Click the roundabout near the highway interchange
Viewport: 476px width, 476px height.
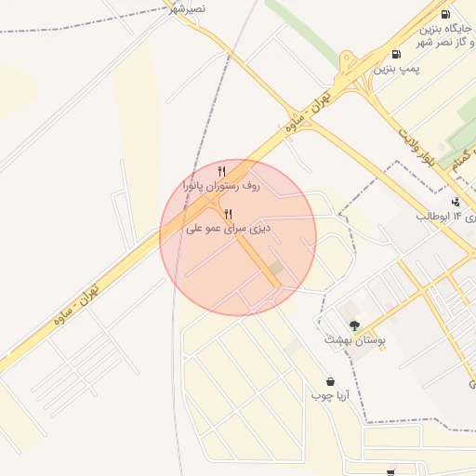click(x=347, y=58)
